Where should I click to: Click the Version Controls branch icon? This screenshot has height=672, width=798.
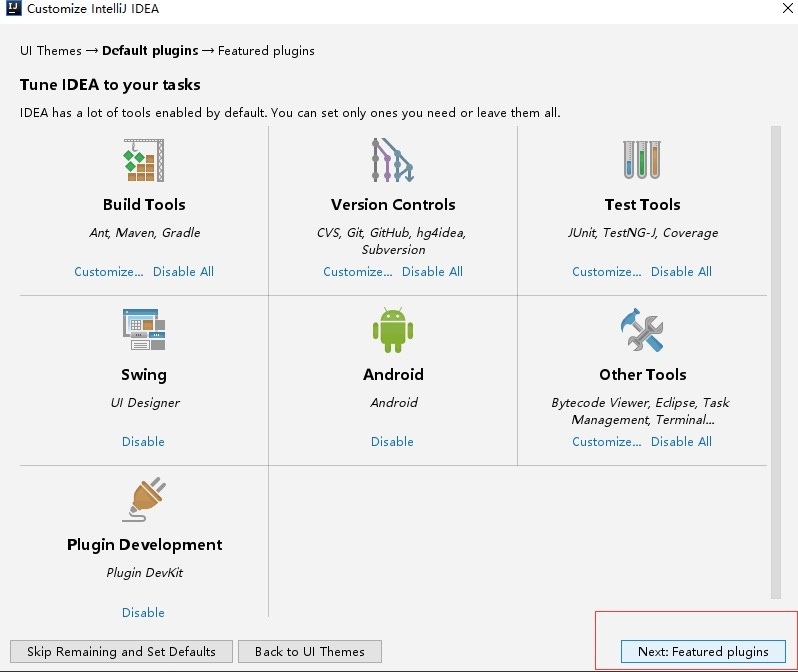393,160
